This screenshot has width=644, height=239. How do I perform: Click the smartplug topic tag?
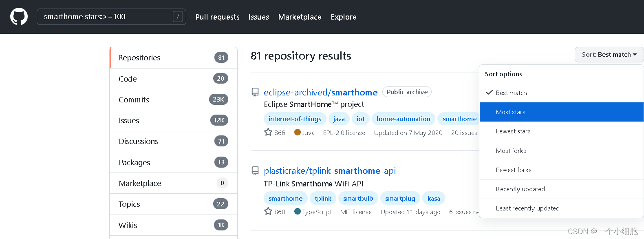(x=400, y=198)
